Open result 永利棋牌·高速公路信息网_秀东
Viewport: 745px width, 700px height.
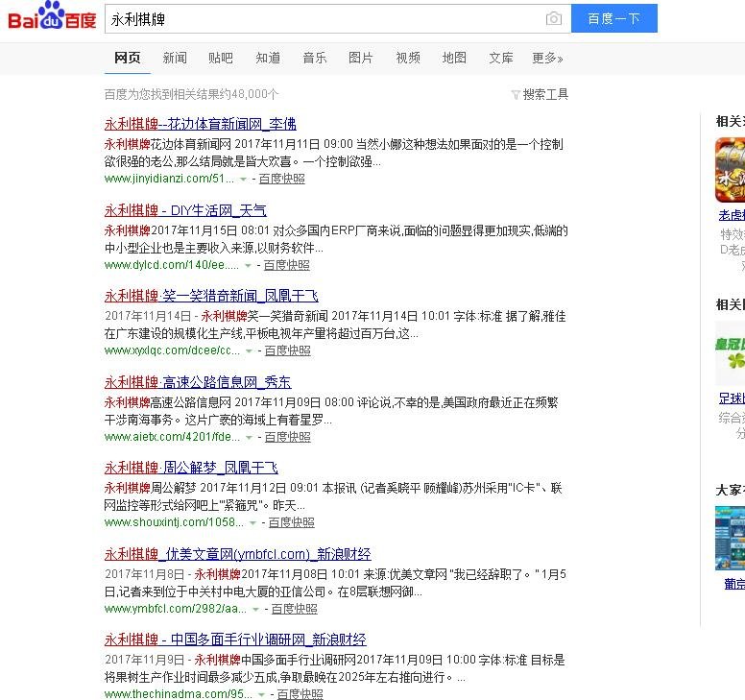pyautogui.click(x=198, y=381)
